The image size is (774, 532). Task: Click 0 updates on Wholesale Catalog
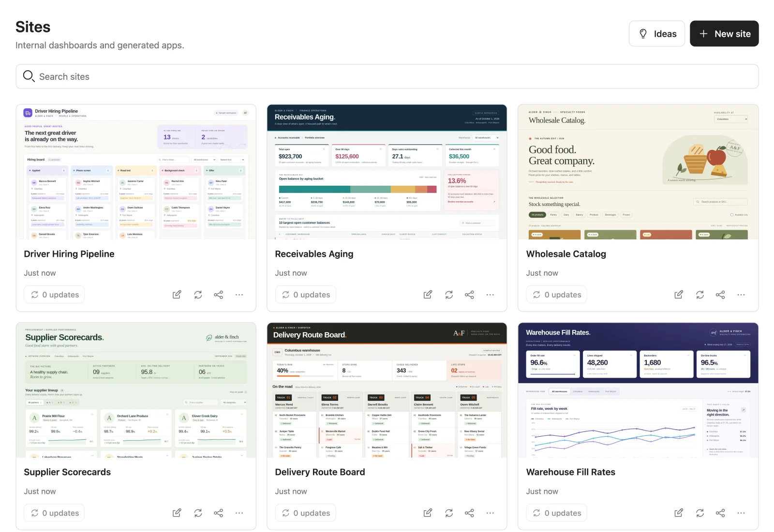click(x=557, y=295)
